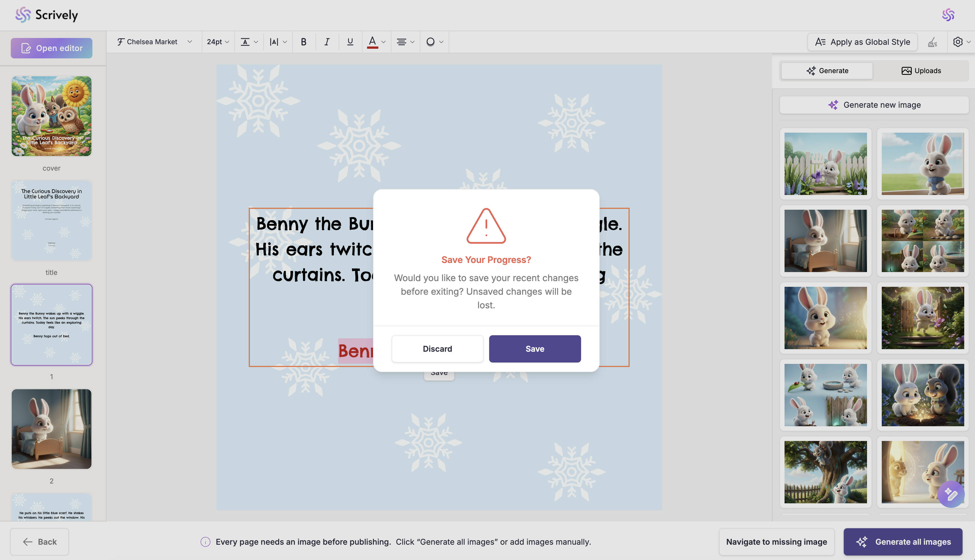
Task: Select the cover page thumbnail
Action: click(52, 116)
